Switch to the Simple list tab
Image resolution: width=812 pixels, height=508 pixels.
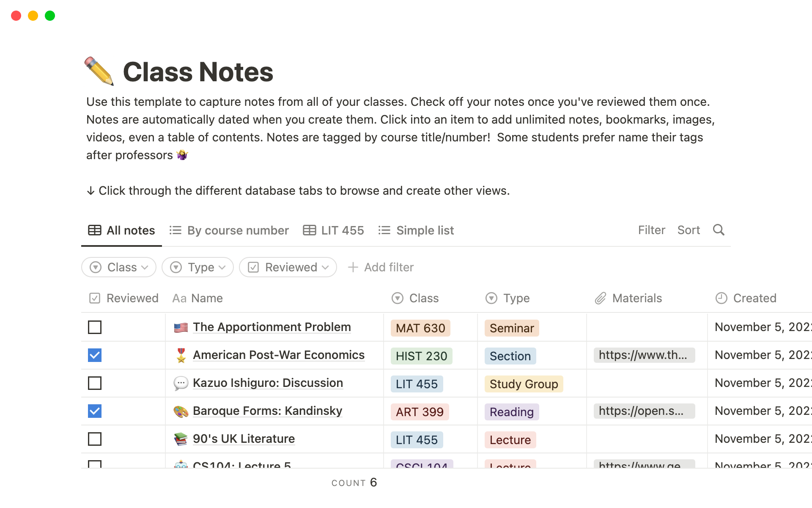(425, 229)
